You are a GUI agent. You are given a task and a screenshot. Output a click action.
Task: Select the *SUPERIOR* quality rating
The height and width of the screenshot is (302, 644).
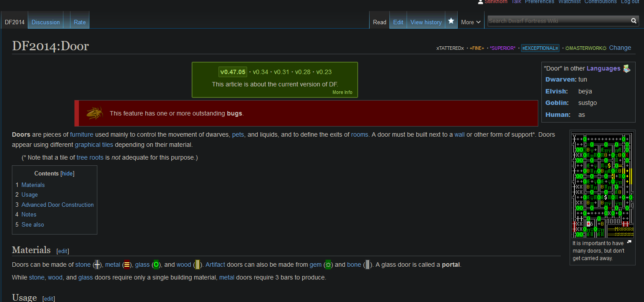pyautogui.click(x=503, y=48)
